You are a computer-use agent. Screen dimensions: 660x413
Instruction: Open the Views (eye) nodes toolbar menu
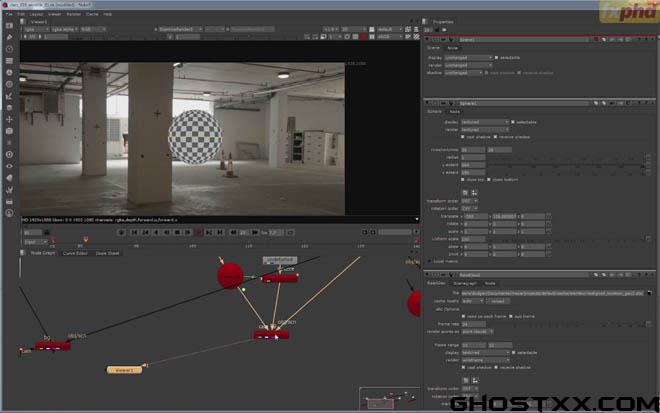pyautogui.click(x=9, y=166)
